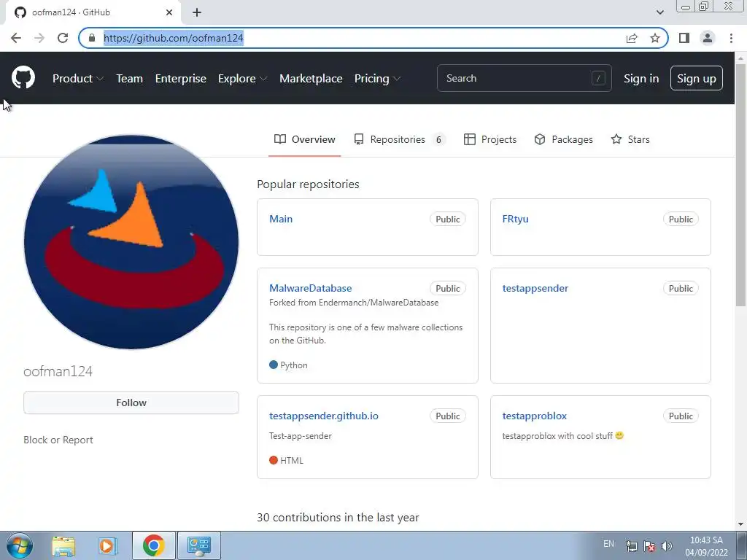Viewport: 747px width, 560px height.
Task: Open the Enterprise page
Action: pos(181,79)
